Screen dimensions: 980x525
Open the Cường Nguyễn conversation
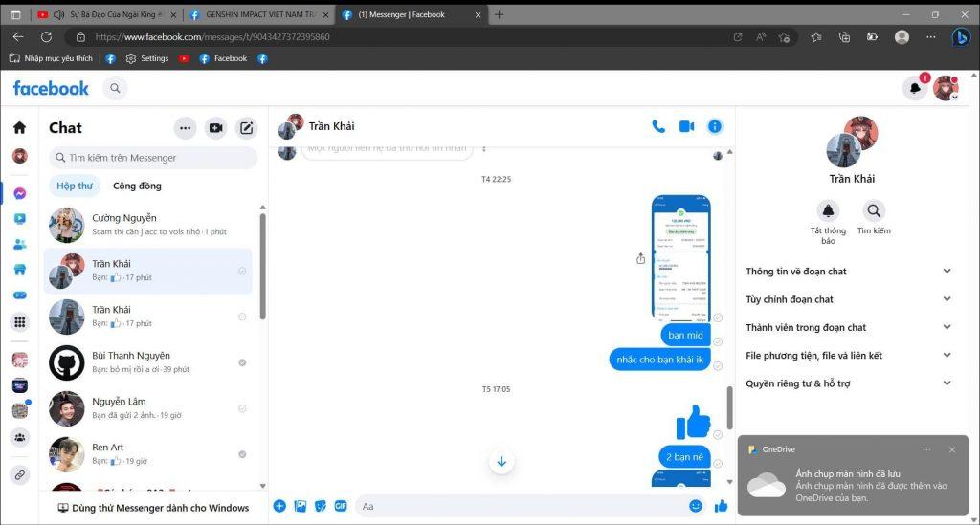(x=148, y=225)
